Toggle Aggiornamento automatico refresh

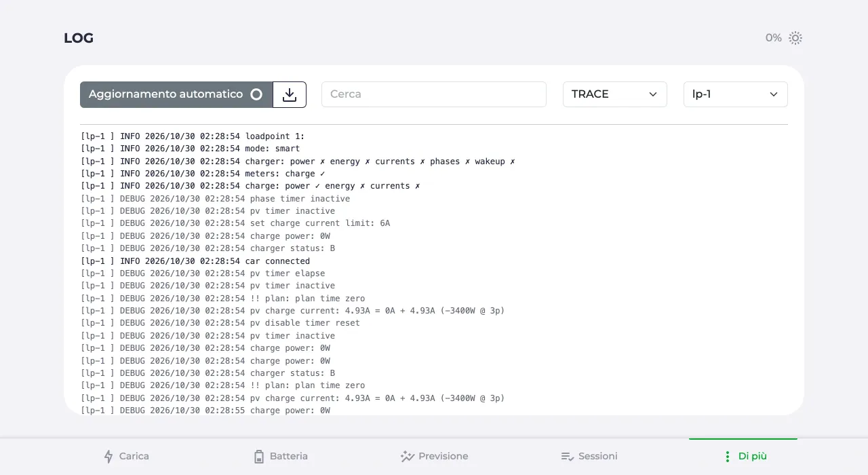pos(176,94)
